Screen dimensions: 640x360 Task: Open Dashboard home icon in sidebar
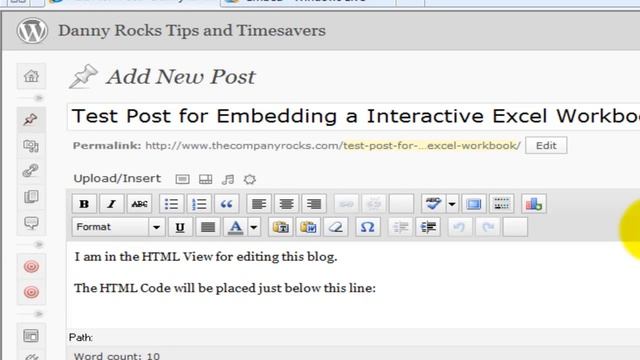31,76
